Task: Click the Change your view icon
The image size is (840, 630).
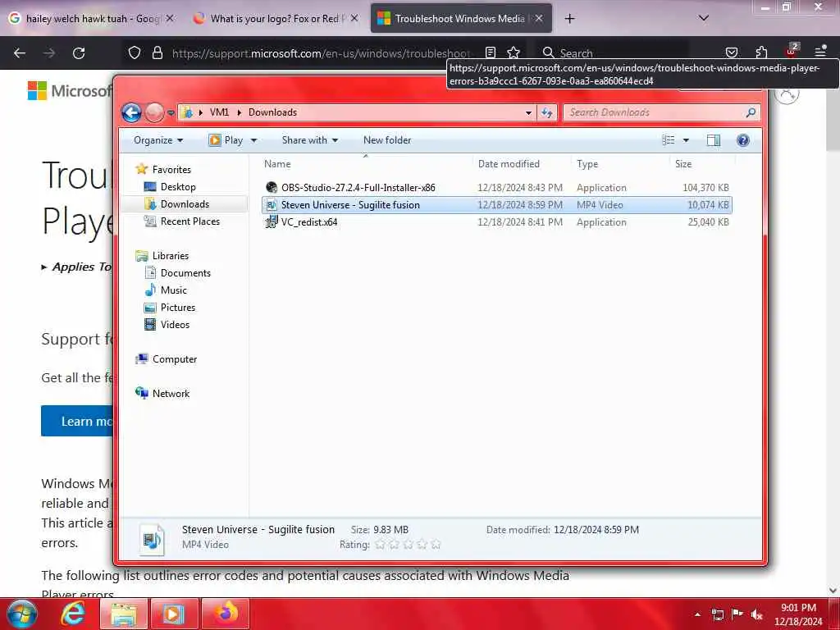Action: click(668, 140)
